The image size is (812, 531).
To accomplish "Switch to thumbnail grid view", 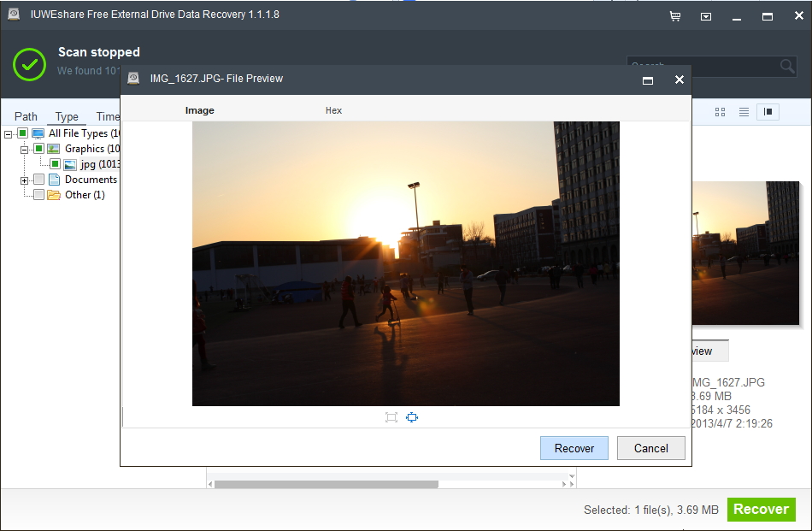I will (x=720, y=112).
